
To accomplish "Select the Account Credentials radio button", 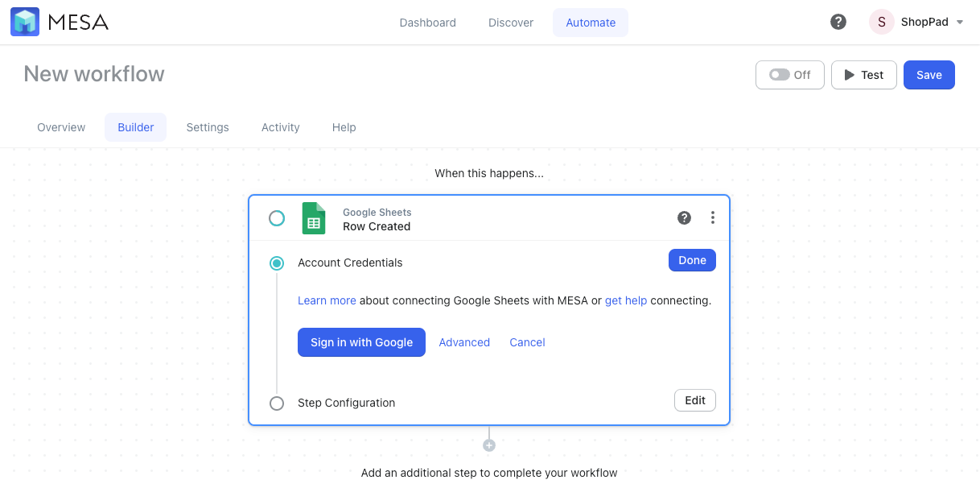I will [x=277, y=263].
